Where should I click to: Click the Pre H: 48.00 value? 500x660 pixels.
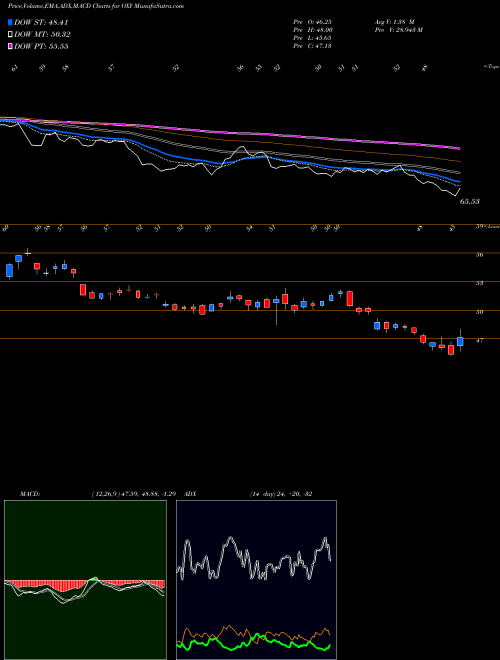tap(313, 30)
